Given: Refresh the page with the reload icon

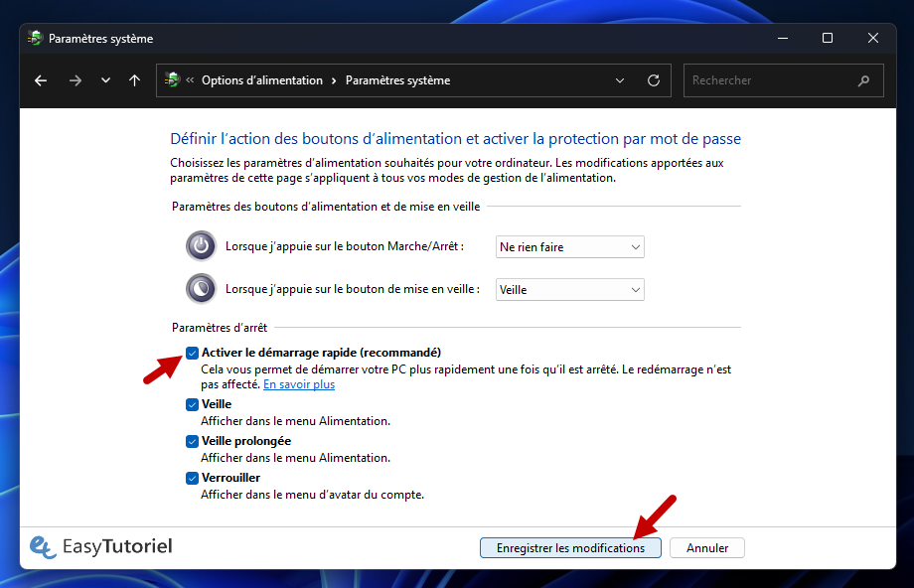Looking at the screenshot, I should (654, 80).
